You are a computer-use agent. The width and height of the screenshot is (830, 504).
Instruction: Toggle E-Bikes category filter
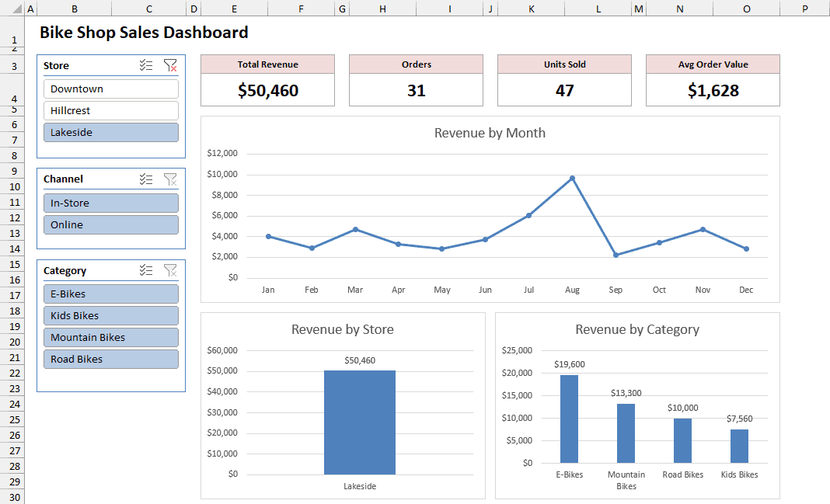coord(111,294)
